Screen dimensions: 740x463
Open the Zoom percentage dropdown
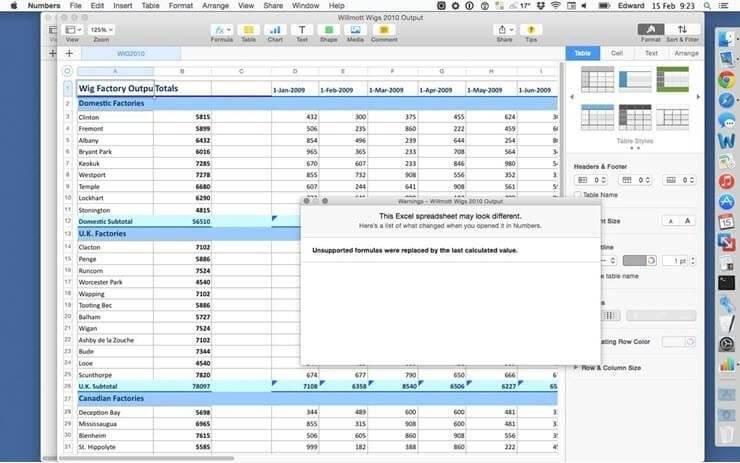pos(100,31)
